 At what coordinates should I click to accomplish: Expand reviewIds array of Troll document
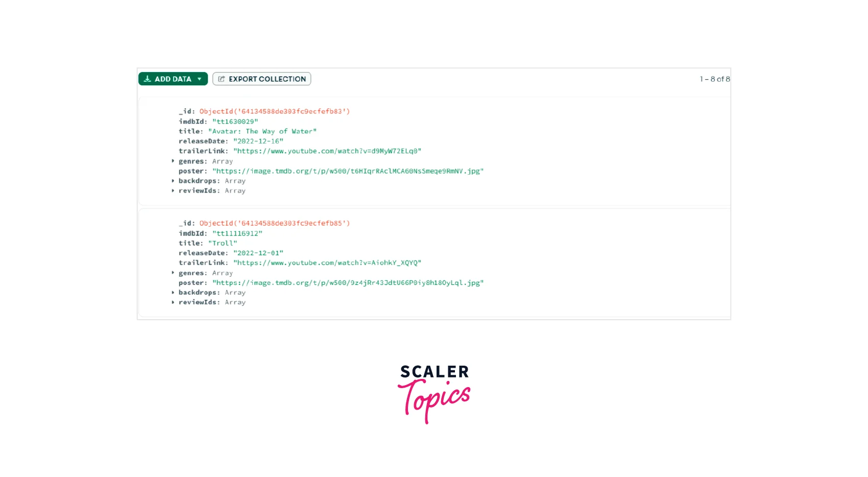173,302
